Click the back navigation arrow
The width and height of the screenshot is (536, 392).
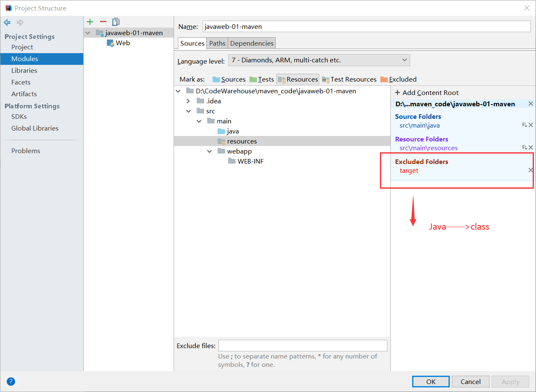[x=7, y=23]
